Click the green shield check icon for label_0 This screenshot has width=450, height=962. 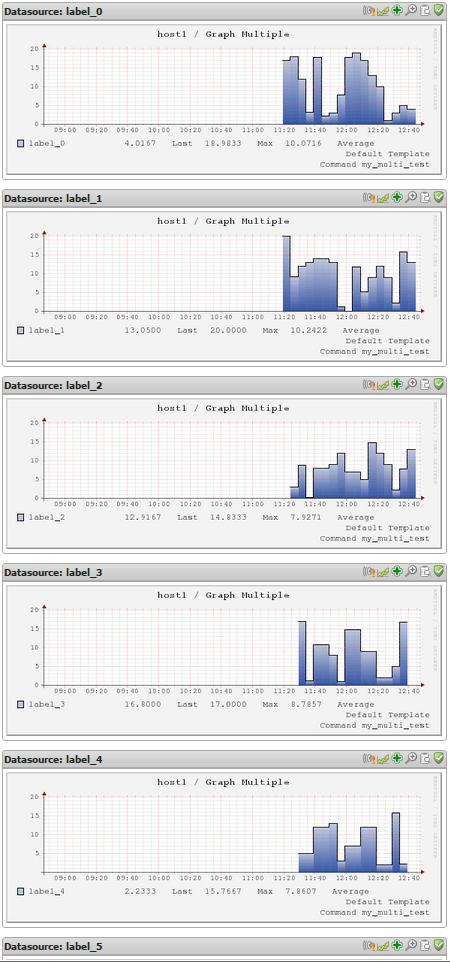pyautogui.click(x=438, y=10)
